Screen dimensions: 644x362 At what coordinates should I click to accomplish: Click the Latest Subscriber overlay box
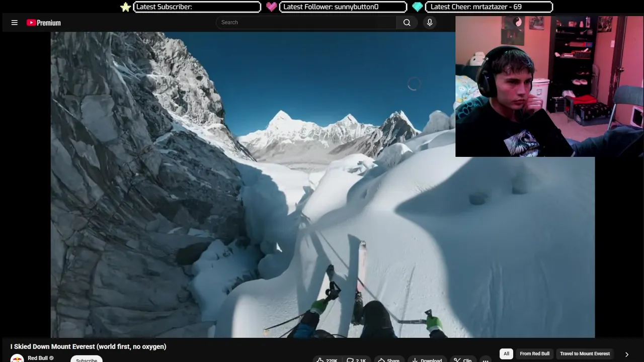coord(197,7)
